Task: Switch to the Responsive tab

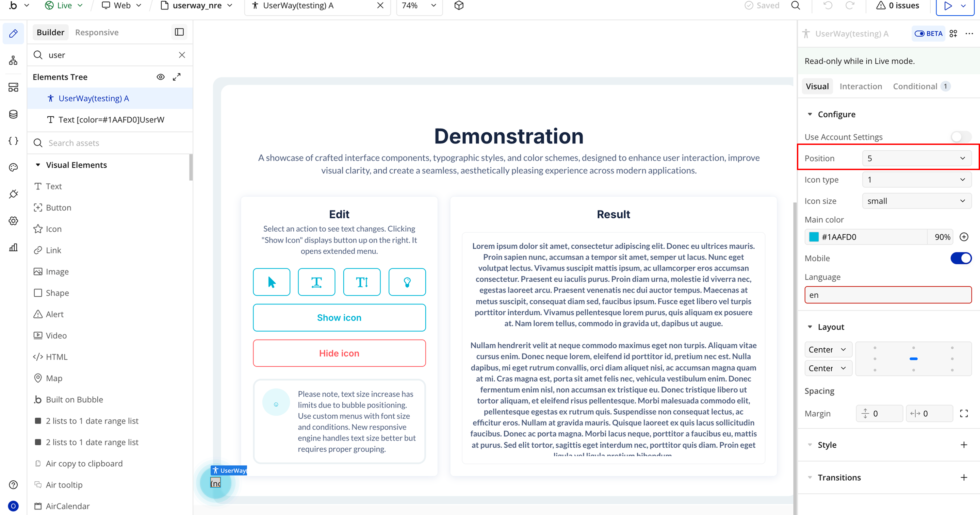Action: [97, 32]
